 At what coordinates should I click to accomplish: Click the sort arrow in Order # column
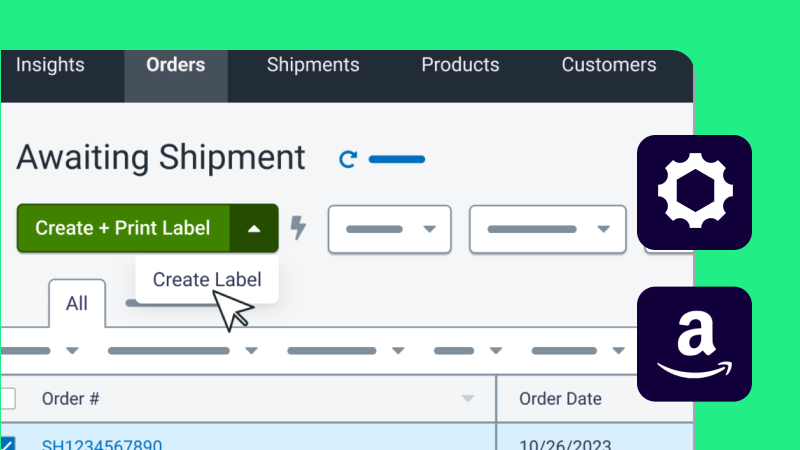[x=468, y=398]
